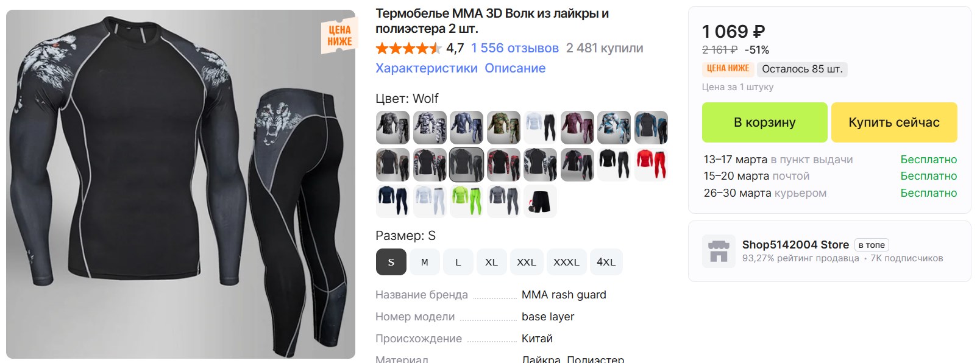Screen dimensions: 980x363
Task: Jump to the Описание section
Action: (515, 68)
